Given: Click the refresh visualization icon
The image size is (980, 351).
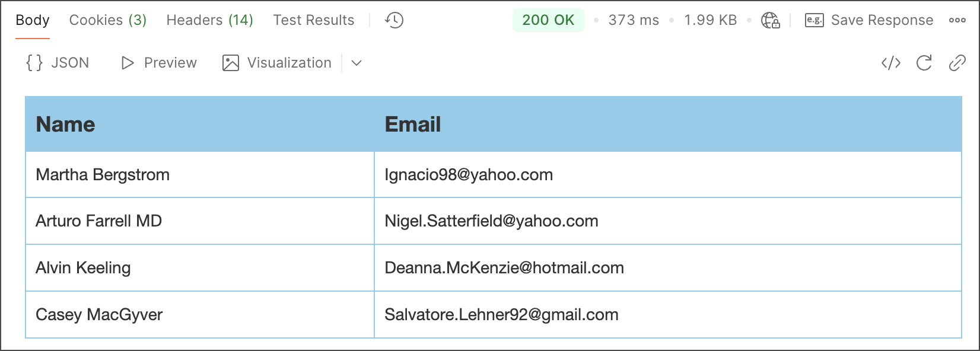Looking at the screenshot, I should pyautogui.click(x=924, y=63).
